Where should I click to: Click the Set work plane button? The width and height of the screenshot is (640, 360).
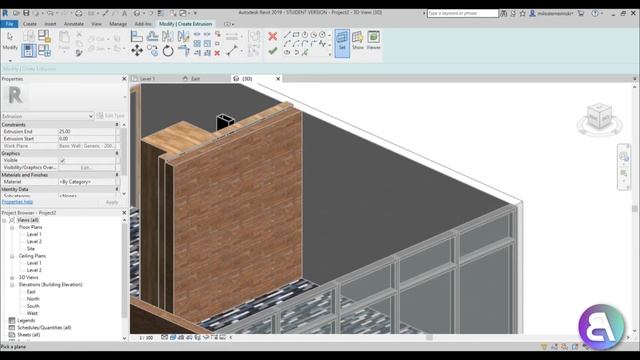coord(342,43)
